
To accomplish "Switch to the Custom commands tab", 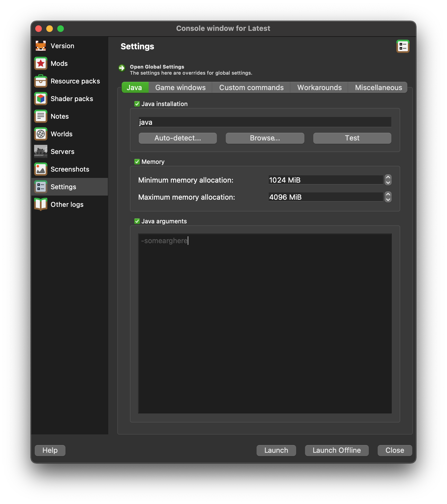I will coord(251,87).
